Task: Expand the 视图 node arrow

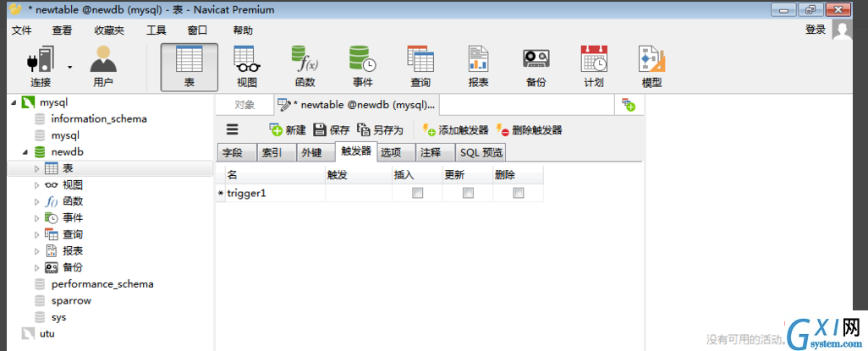Action: click(37, 185)
